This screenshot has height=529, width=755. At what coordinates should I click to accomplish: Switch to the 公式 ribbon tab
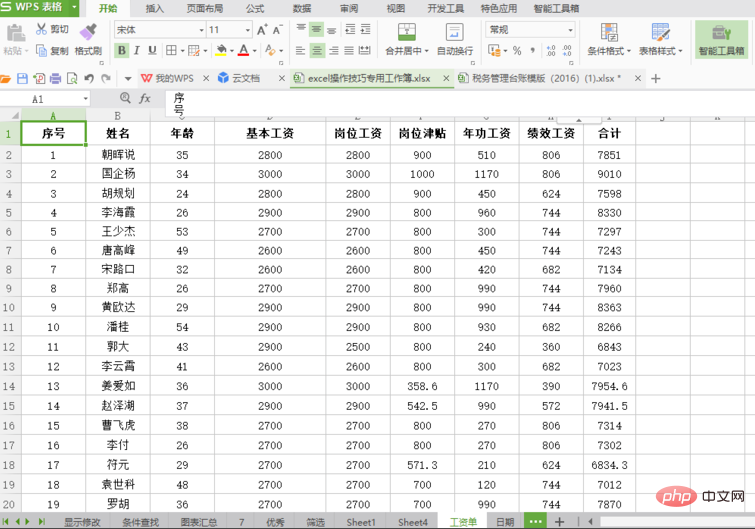tap(255, 8)
